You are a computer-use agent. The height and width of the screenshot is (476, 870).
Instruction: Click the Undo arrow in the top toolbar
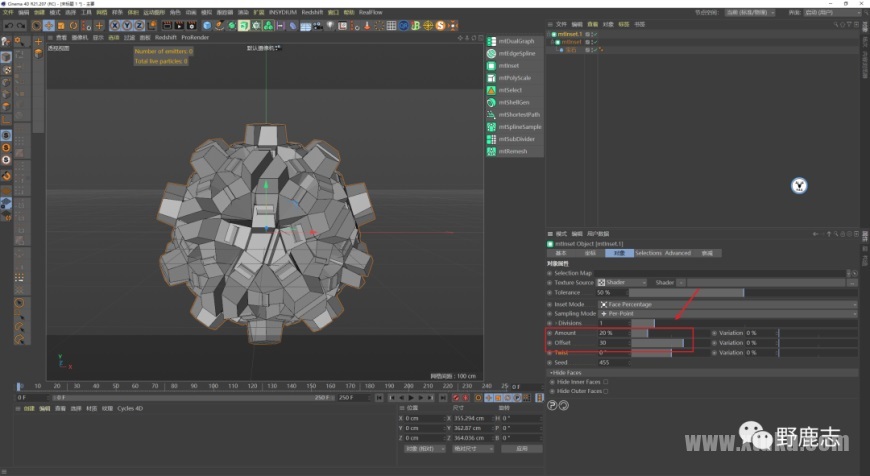pos(9,26)
